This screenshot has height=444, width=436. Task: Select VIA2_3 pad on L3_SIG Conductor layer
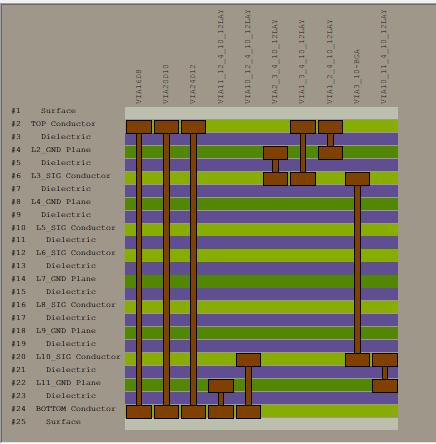click(275, 179)
